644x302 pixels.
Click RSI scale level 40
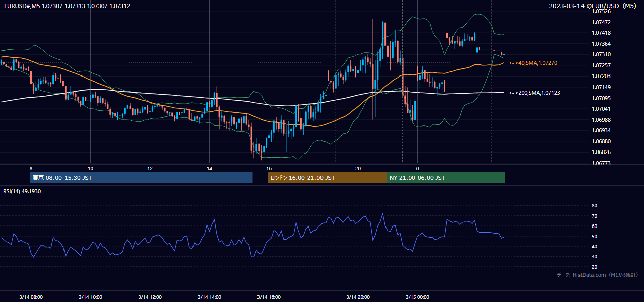pos(594,246)
